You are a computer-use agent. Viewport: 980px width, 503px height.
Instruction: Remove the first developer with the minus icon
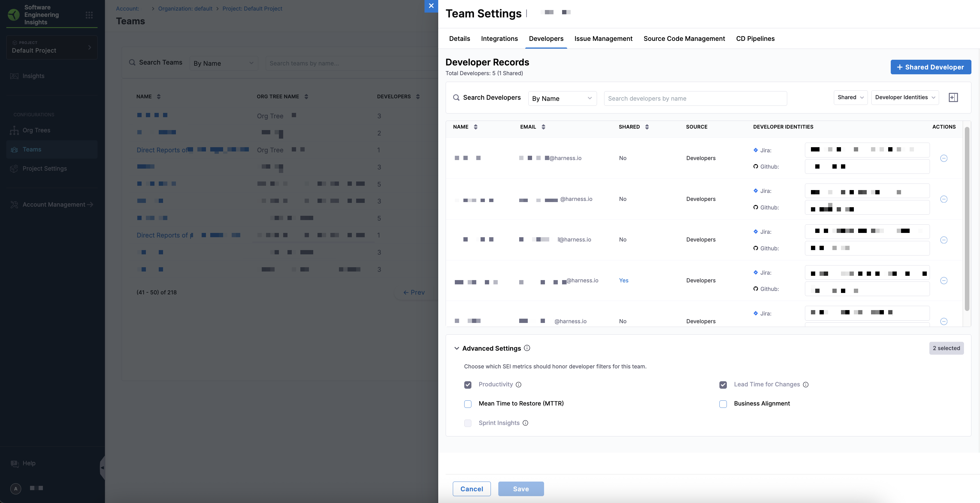coord(943,158)
